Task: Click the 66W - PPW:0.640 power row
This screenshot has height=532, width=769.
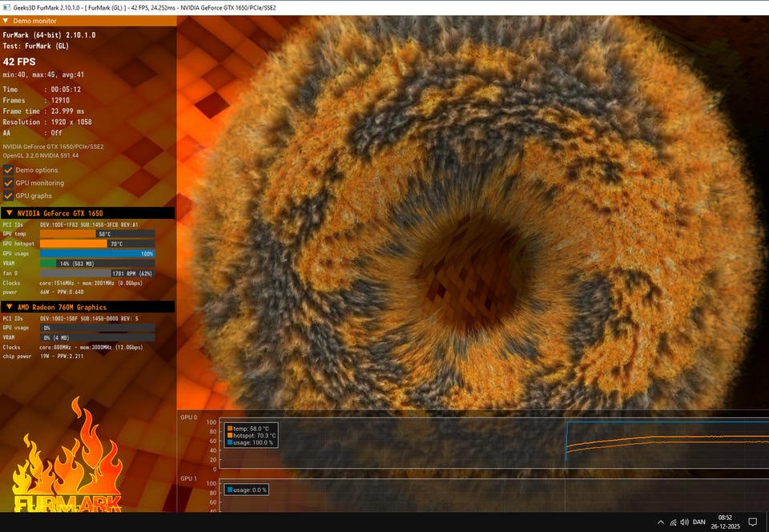Action: pos(43,292)
